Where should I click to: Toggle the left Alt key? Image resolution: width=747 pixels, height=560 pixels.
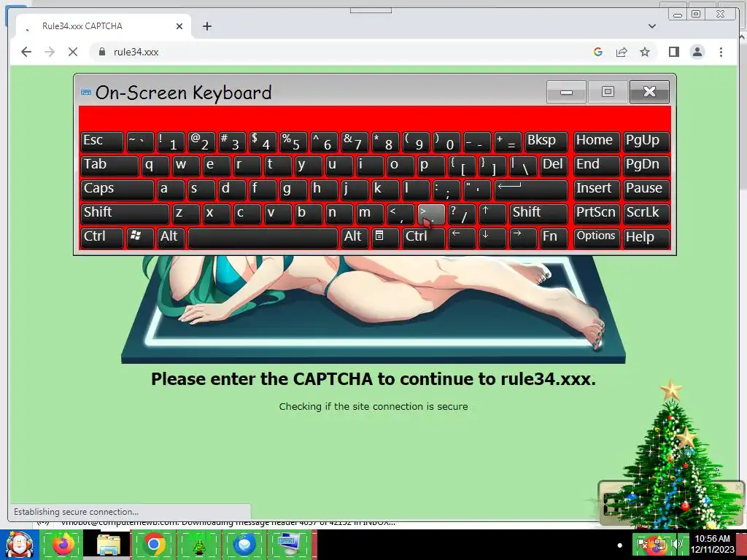tap(171, 238)
